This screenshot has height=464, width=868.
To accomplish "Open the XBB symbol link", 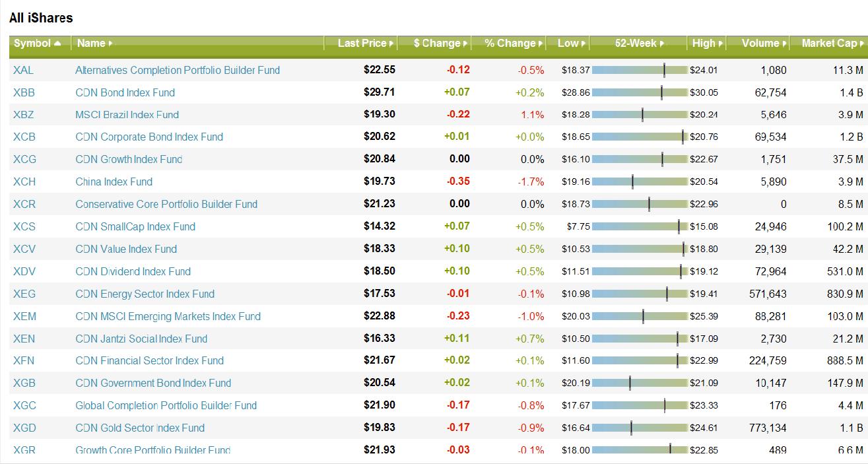I will click(24, 92).
